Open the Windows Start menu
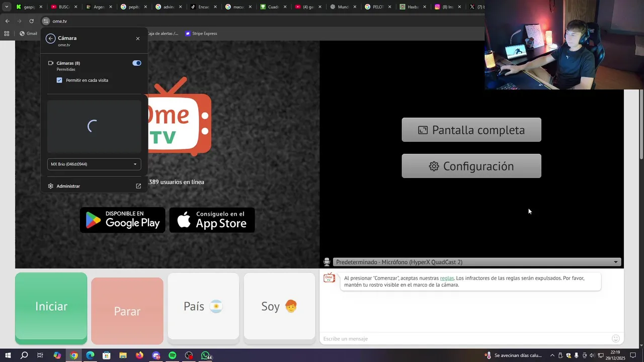 point(8,355)
